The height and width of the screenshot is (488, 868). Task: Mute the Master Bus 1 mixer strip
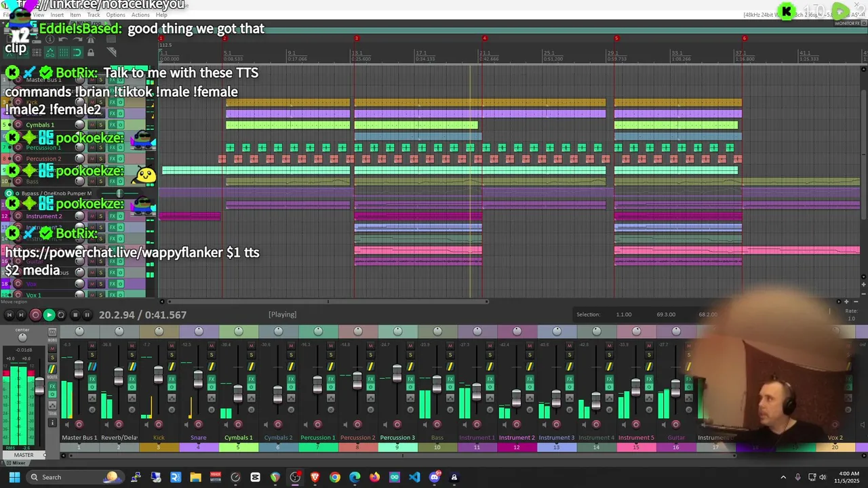92,346
